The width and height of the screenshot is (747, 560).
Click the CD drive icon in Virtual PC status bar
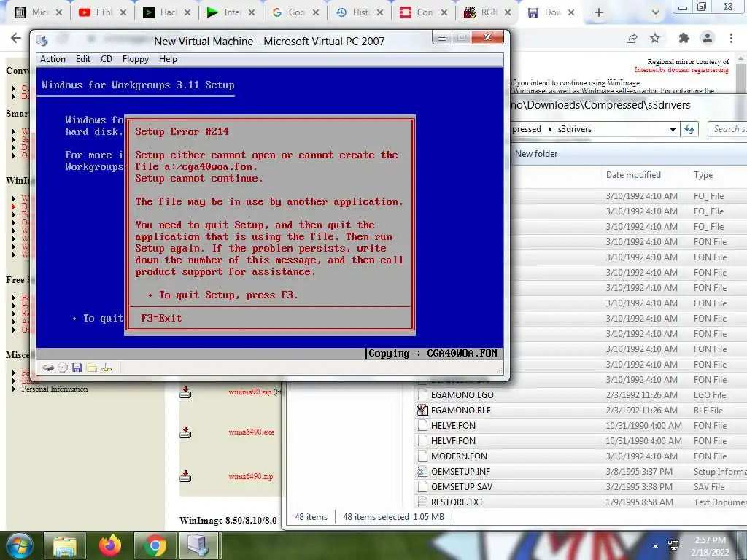pos(63,367)
